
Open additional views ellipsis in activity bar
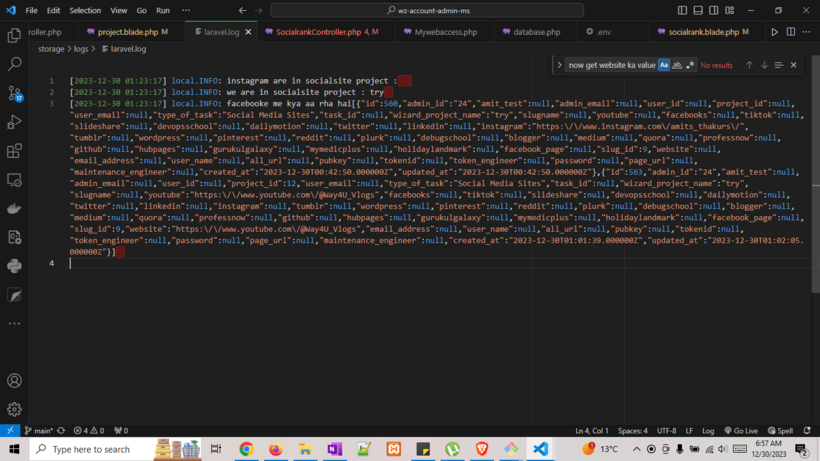tap(14, 324)
